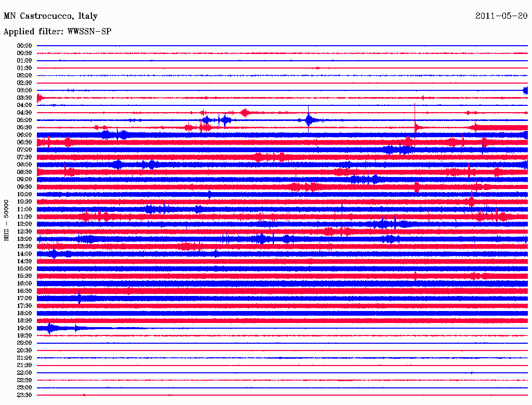Image resolution: width=532 pixels, height=405 pixels.
Task: Select the 02:00 time label
Action: tap(24, 75)
